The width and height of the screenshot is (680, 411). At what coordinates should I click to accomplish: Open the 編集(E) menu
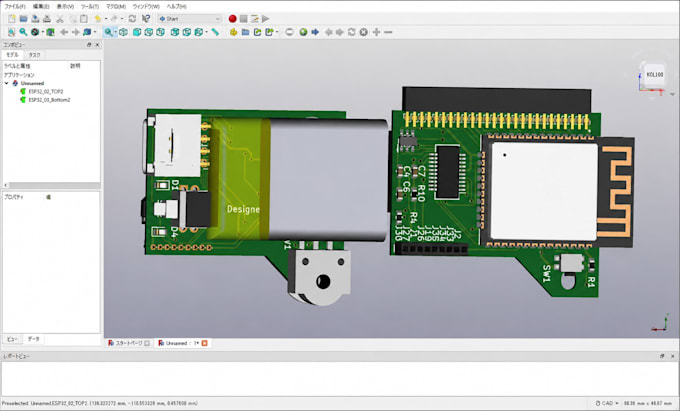41,7
